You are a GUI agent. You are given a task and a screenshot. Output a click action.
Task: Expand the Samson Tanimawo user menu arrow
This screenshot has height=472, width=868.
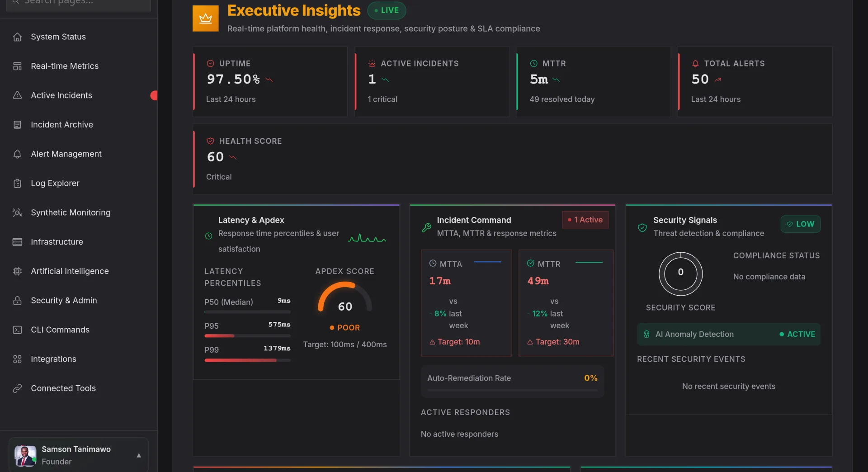(x=139, y=455)
